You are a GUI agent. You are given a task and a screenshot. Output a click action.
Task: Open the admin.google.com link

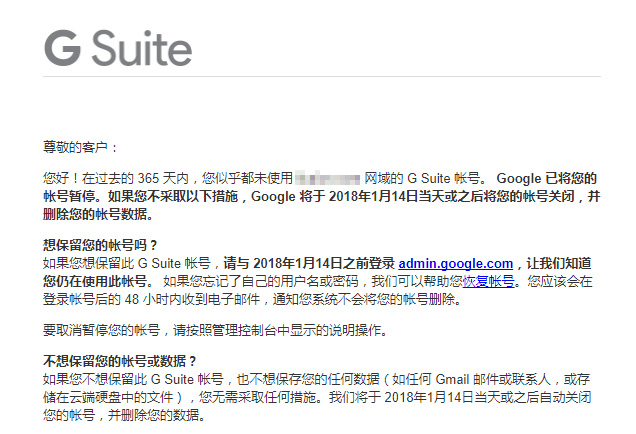pos(456,264)
